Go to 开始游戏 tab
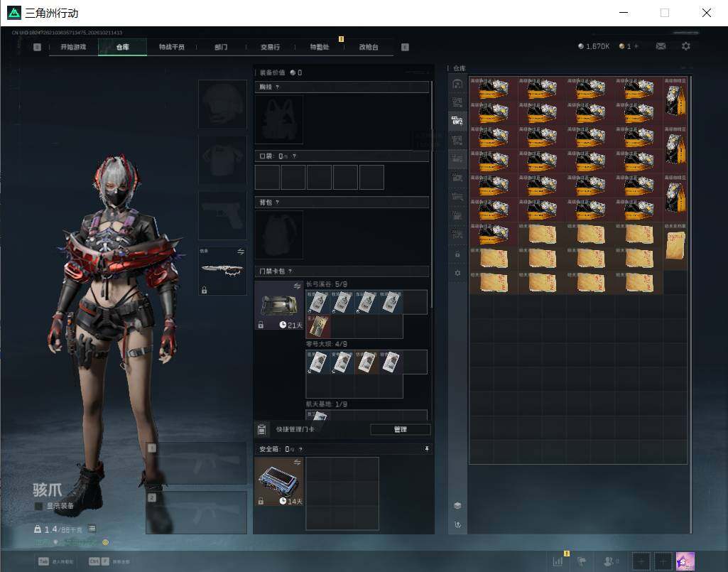The height and width of the screenshot is (572, 728). point(73,47)
